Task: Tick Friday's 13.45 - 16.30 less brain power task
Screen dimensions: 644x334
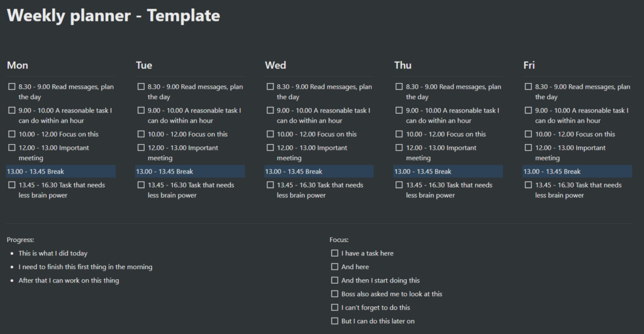Action: pyautogui.click(x=529, y=185)
